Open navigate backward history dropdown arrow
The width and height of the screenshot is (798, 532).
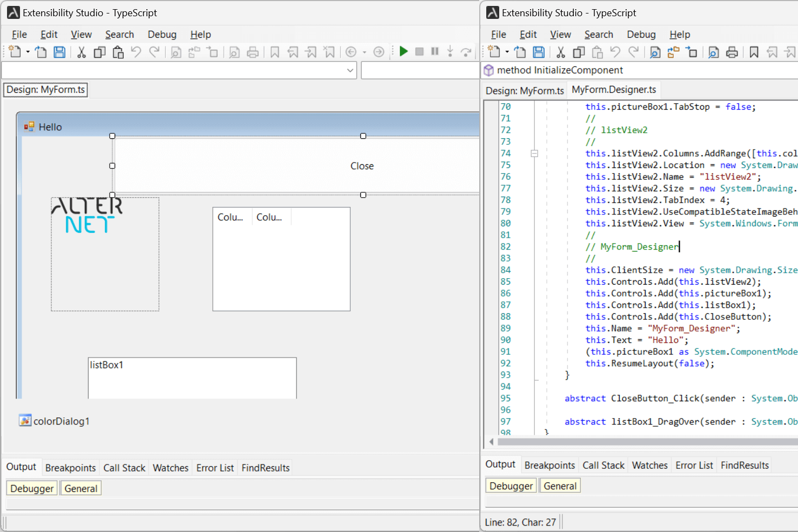tap(364, 52)
